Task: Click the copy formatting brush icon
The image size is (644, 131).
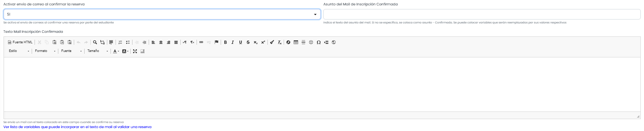Action: 272,42
